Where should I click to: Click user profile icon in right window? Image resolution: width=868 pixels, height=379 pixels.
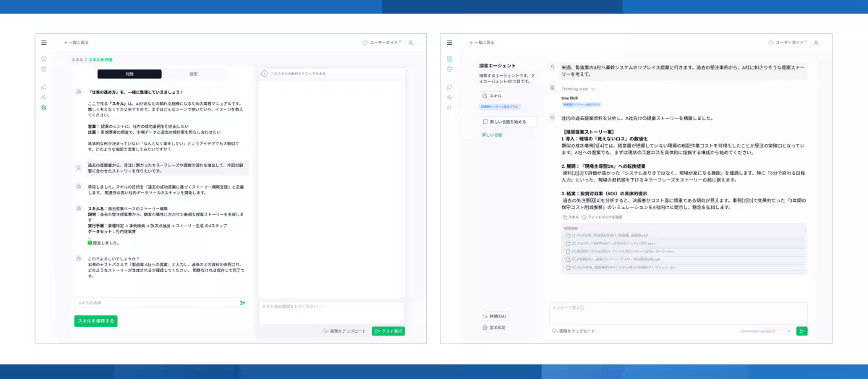[x=816, y=43]
